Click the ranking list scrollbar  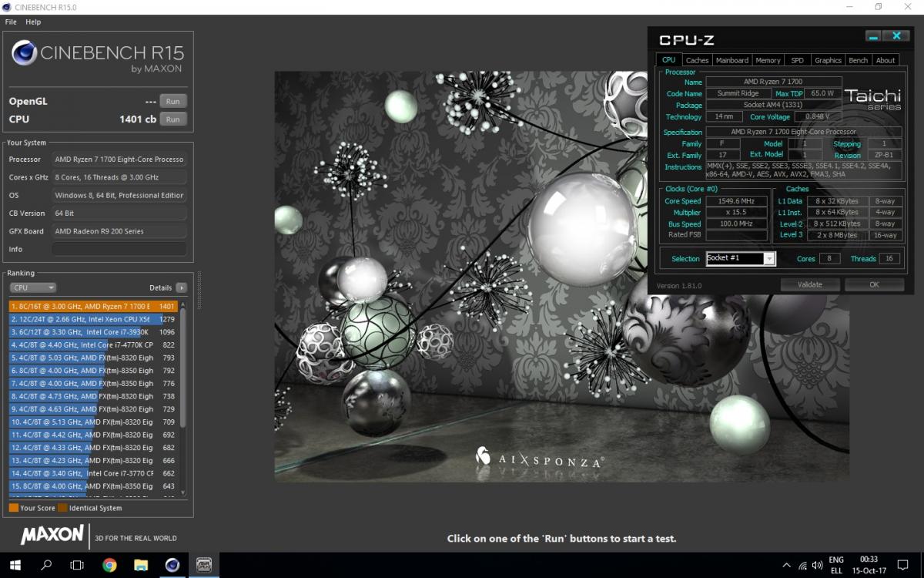click(183, 370)
